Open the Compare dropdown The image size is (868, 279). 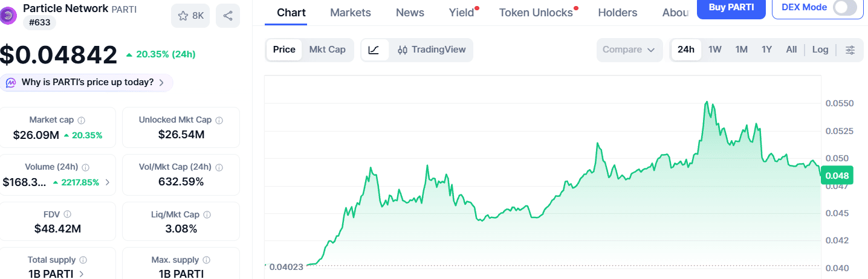[x=629, y=50]
